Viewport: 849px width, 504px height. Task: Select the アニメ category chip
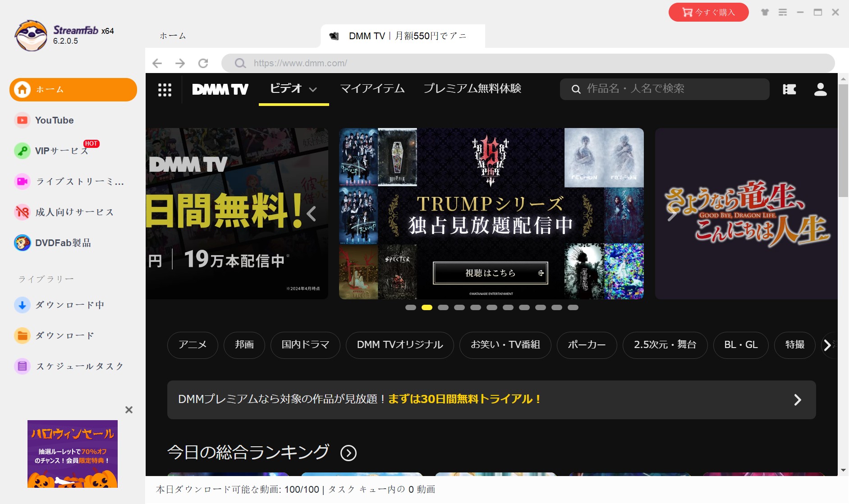pyautogui.click(x=193, y=345)
